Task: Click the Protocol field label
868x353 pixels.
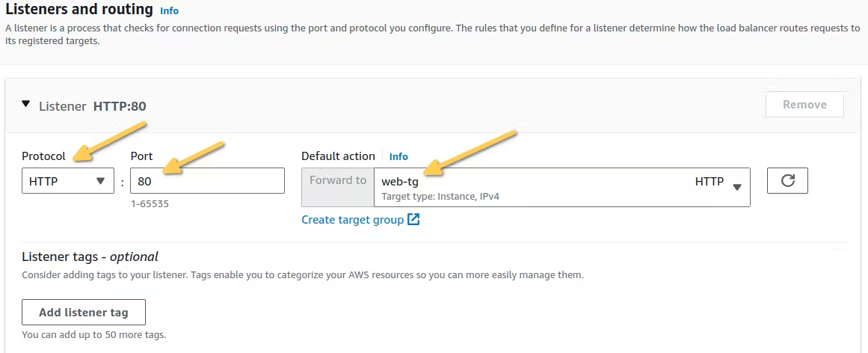Action: 43,156
